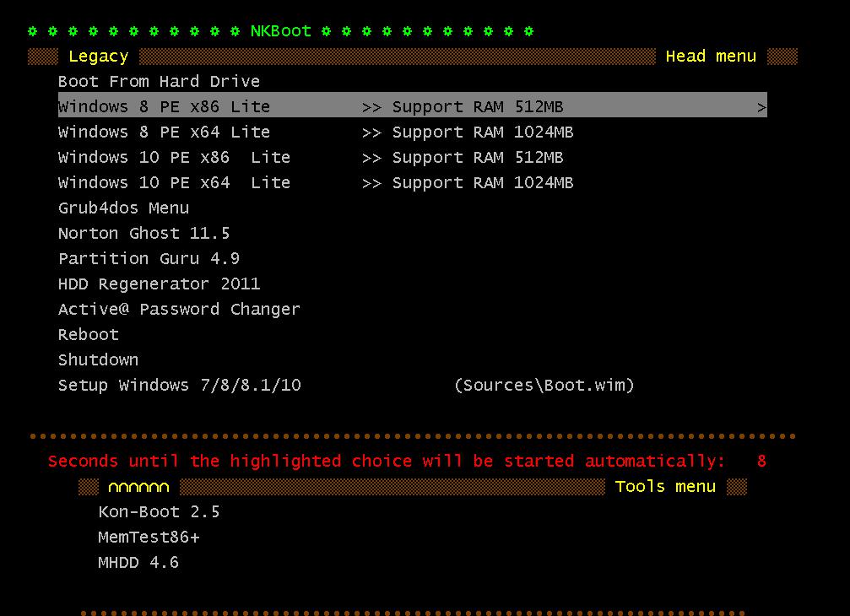
Task: Open Active@ Password Changer
Action: 178,309
